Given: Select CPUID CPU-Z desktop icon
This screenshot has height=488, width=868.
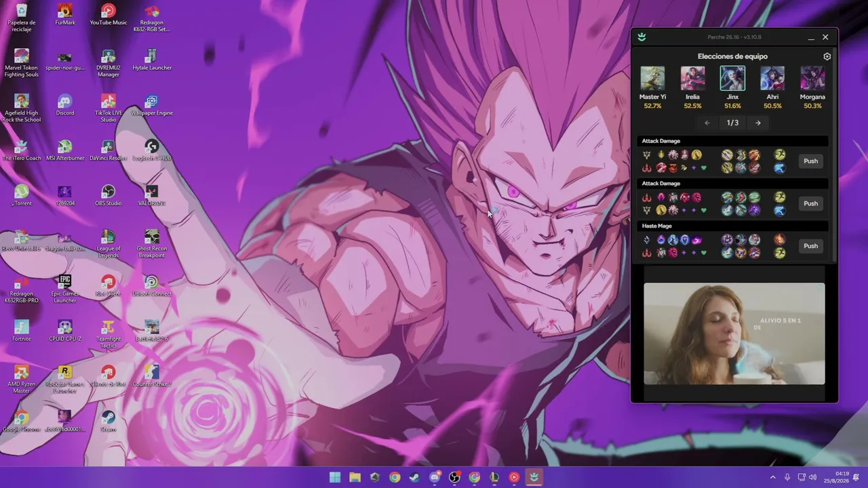Looking at the screenshot, I should click(65, 331).
